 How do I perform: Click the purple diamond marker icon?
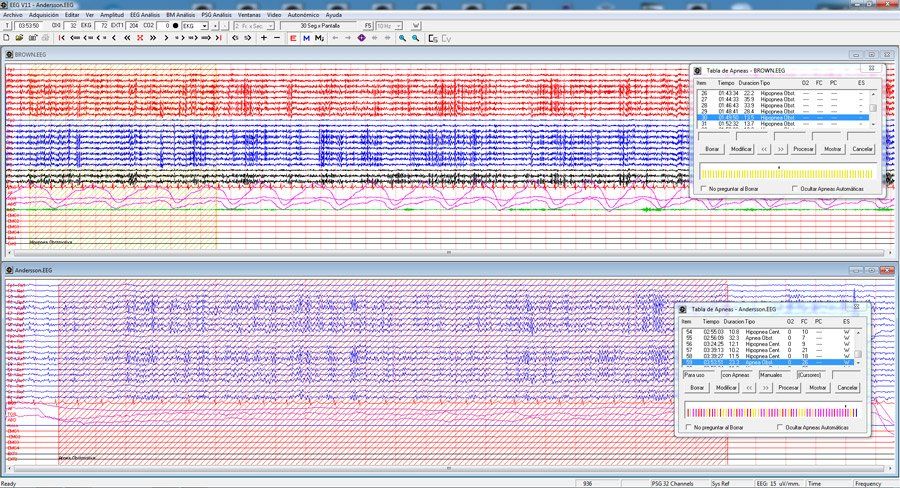tap(362, 38)
